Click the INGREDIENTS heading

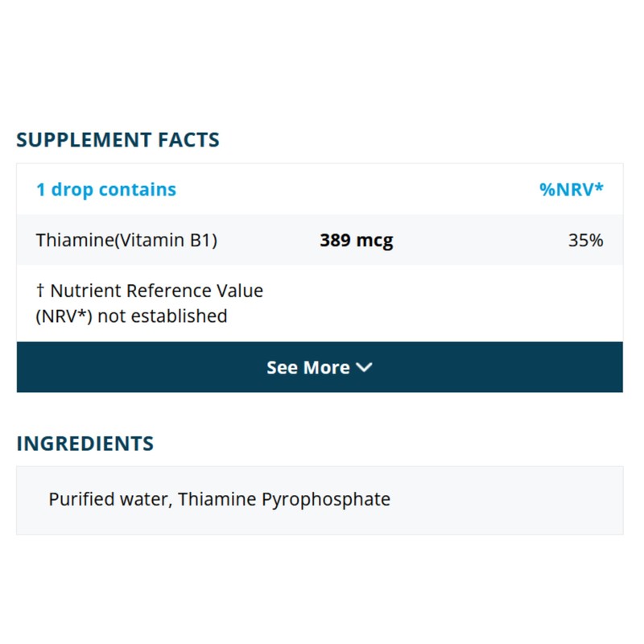(x=85, y=443)
